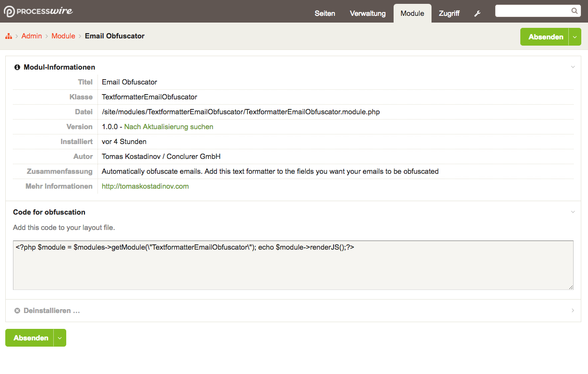Screen dimensions: 588x374
Task: Focus the top search field
Action: [x=538, y=11]
